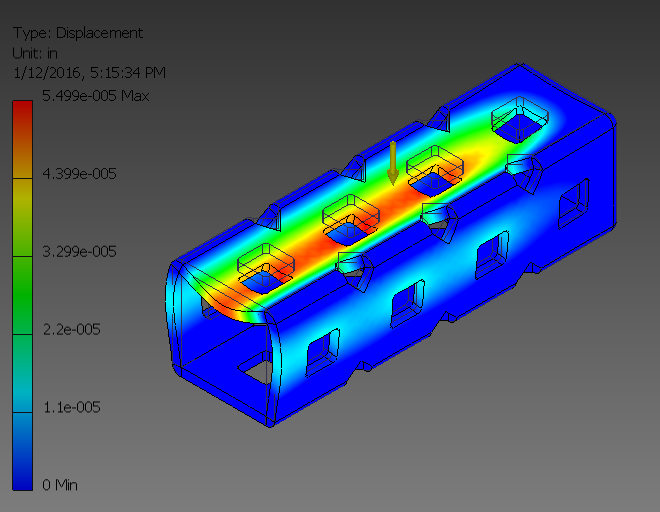Click the '4.399e-005' legend value

click(x=80, y=174)
